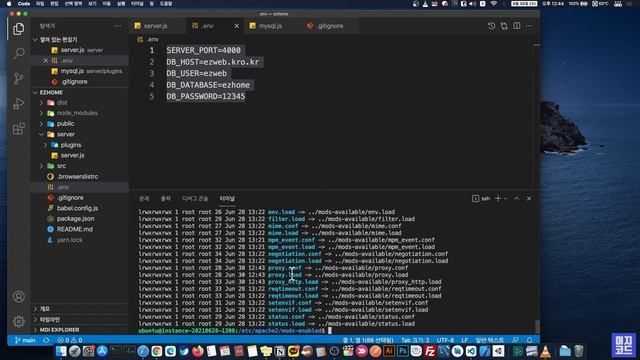Close .env in open editors list
The image size is (640, 360).
tap(45, 60)
